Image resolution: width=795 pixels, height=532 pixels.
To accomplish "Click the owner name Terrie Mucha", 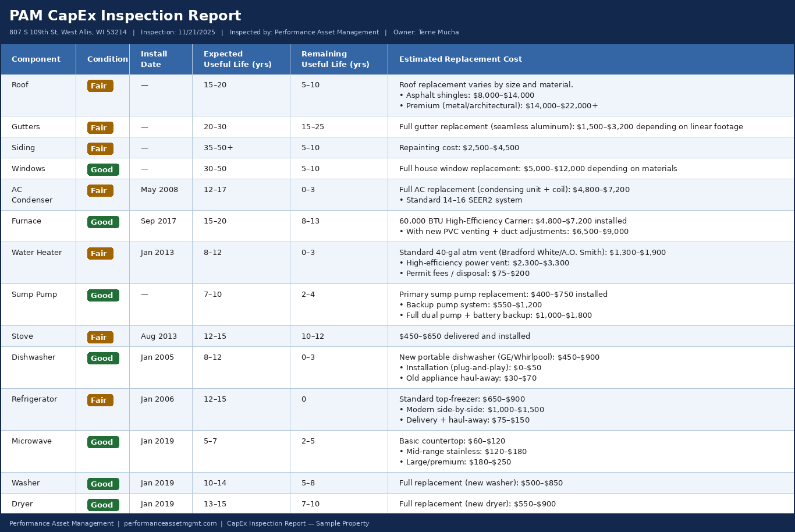I will (x=426, y=33).
